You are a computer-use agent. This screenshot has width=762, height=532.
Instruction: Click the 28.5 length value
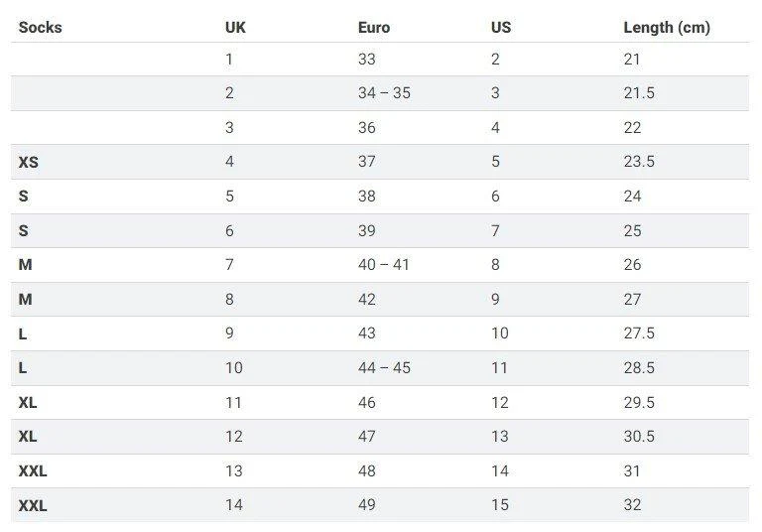[639, 368]
